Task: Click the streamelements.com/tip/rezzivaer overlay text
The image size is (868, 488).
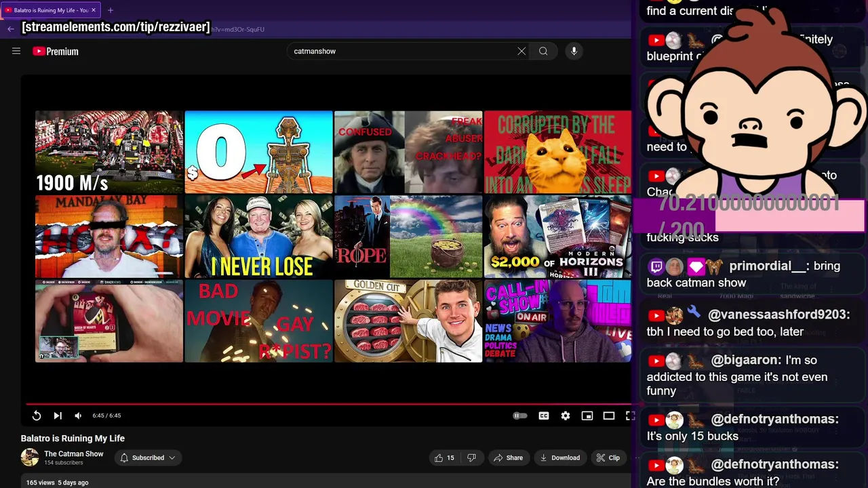Action: (116, 27)
